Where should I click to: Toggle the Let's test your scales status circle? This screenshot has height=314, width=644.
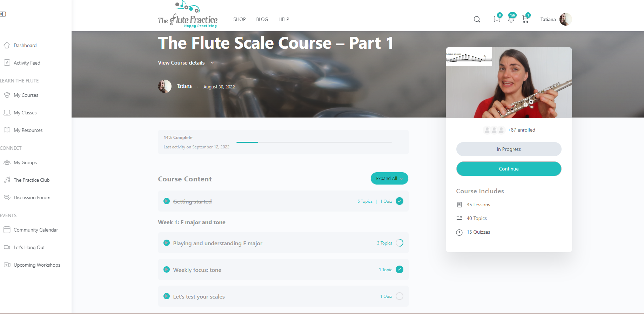400,296
